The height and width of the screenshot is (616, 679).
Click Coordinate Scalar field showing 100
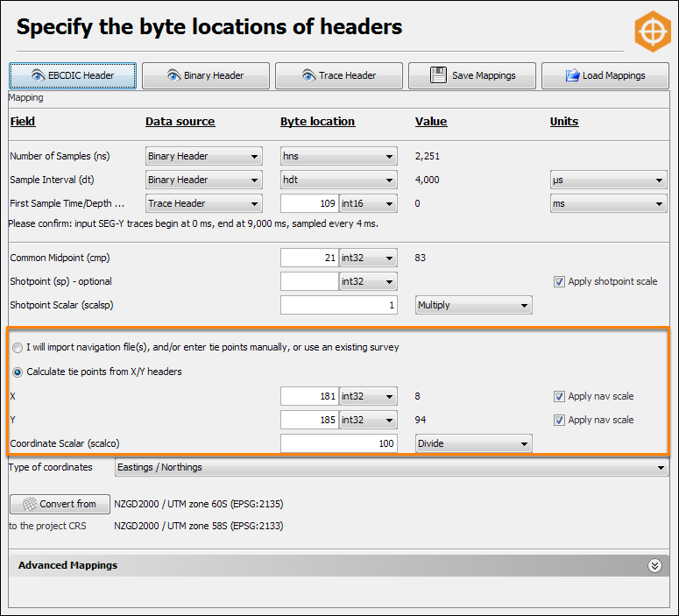coord(339,443)
